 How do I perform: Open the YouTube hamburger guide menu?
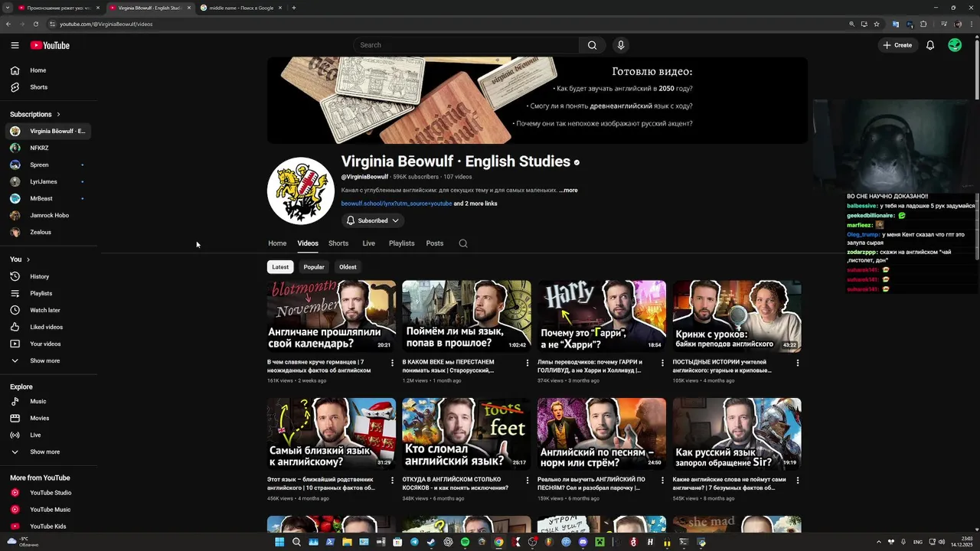(15, 45)
